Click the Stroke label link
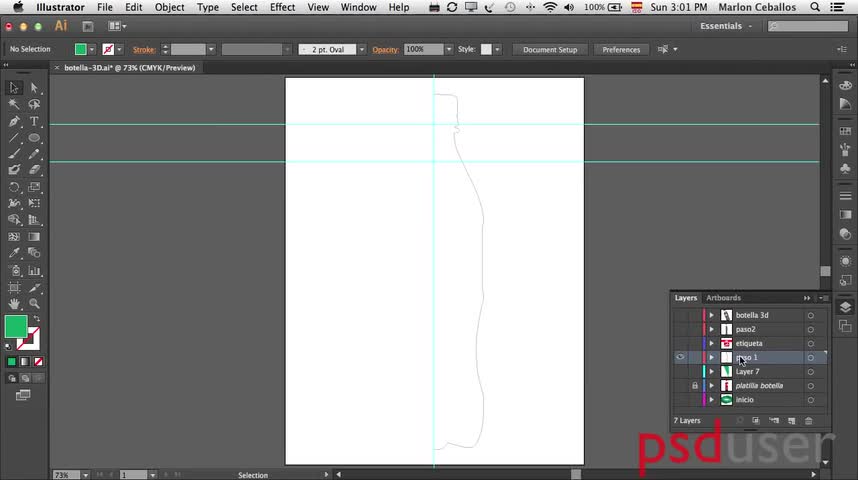 point(144,50)
